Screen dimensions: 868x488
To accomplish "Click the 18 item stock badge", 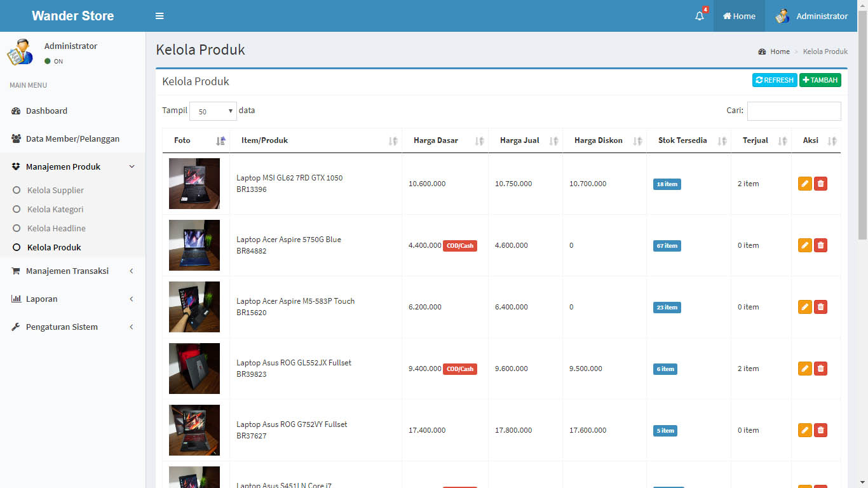I will pyautogui.click(x=667, y=184).
